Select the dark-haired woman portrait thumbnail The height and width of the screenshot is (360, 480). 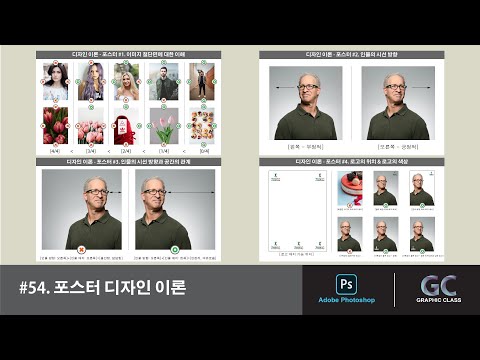55,82
